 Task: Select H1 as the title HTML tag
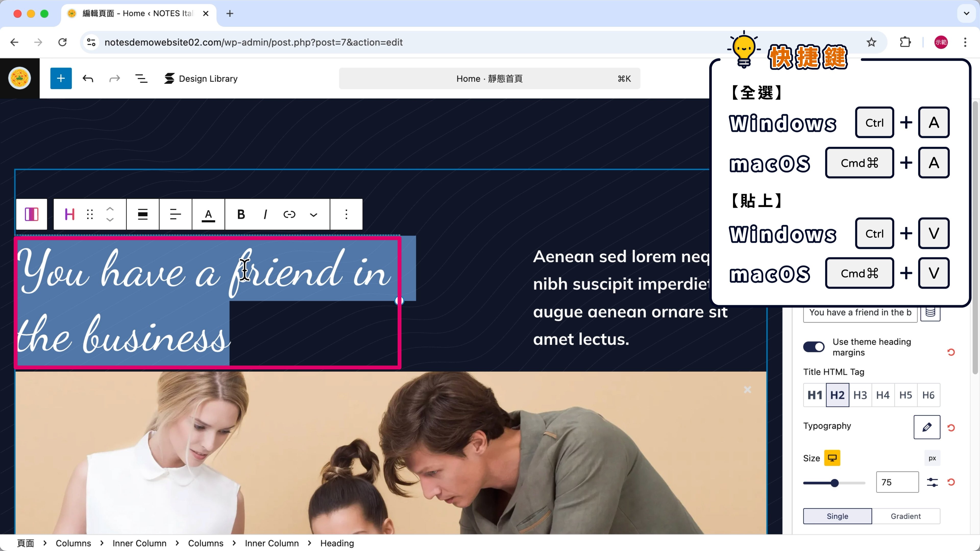click(x=815, y=395)
